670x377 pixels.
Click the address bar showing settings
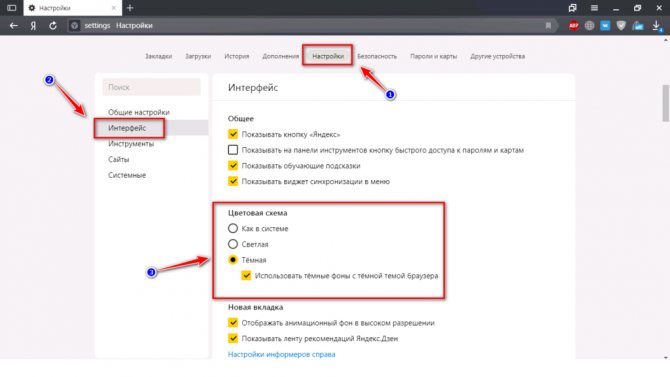[x=312, y=26]
